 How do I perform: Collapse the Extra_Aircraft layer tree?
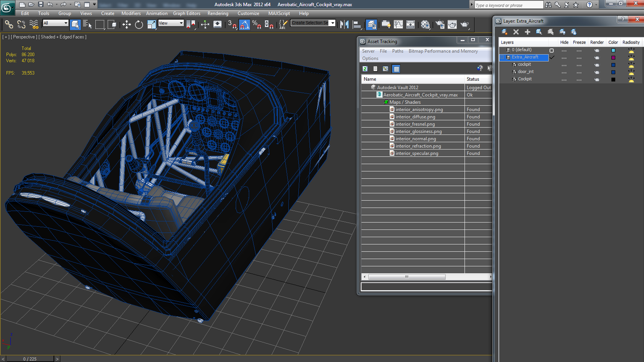pyautogui.click(x=502, y=57)
